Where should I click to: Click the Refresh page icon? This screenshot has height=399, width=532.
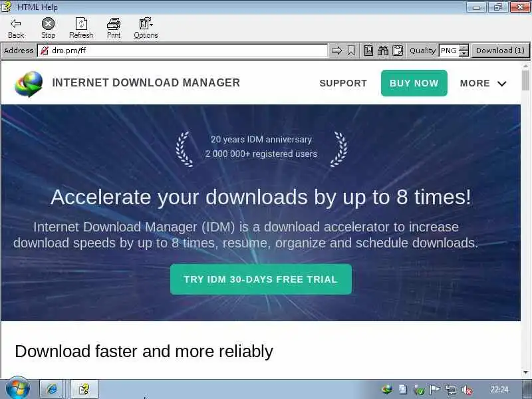81,24
